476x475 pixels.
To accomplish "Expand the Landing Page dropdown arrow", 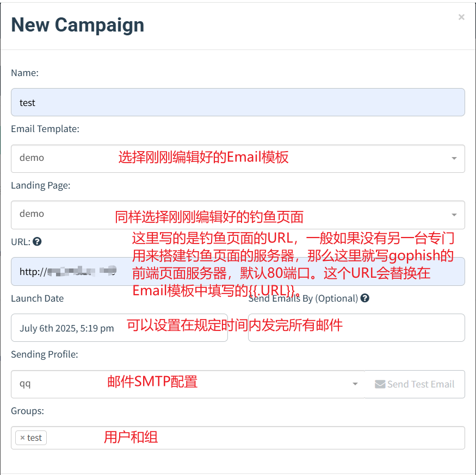I will 454,215.
